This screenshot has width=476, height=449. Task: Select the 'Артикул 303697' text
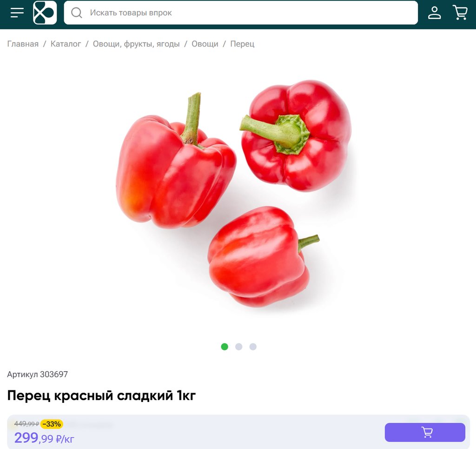(x=37, y=374)
